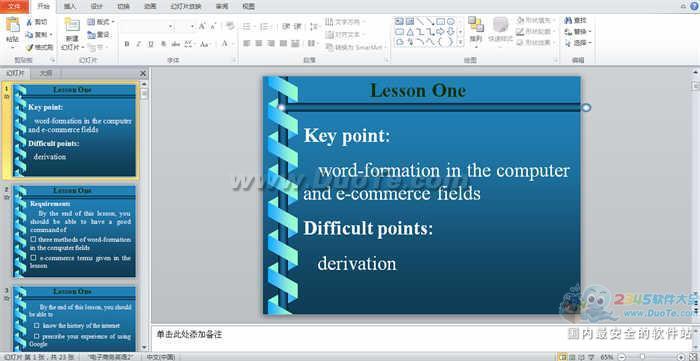Screen dimensions: 700x361
Task: Click the Normal view icon in status bar
Action: (x=562, y=357)
